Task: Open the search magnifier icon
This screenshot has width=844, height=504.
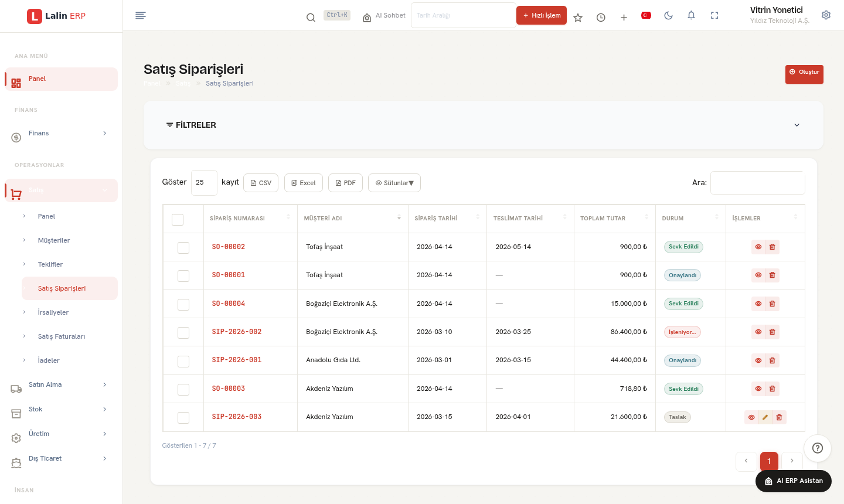Action: pyautogui.click(x=311, y=18)
